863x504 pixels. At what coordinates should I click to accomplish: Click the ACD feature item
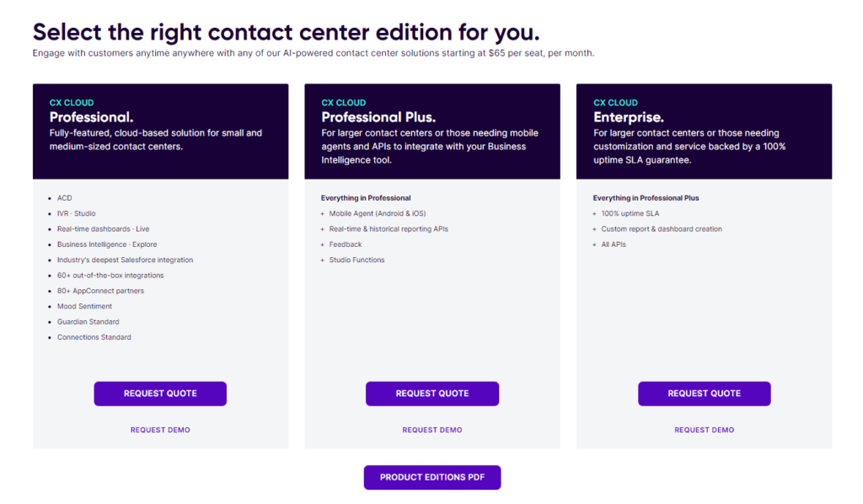pyautogui.click(x=65, y=198)
